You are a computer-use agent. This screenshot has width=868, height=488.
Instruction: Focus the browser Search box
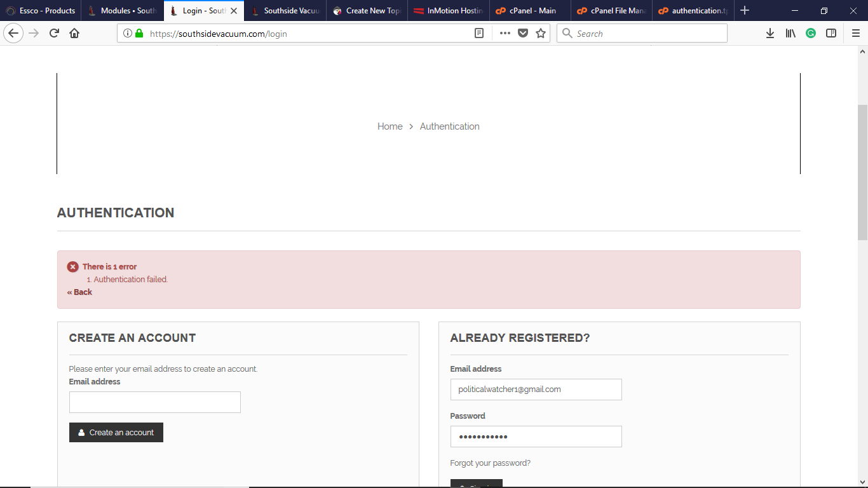pyautogui.click(x=642, y=34)
